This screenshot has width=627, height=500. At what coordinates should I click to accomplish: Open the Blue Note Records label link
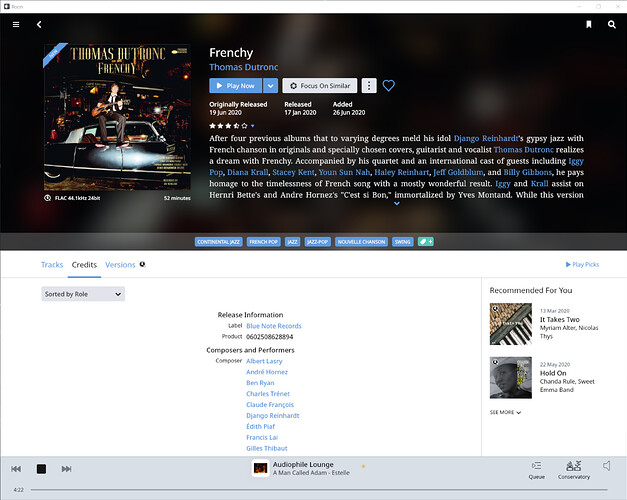[274, 326]
